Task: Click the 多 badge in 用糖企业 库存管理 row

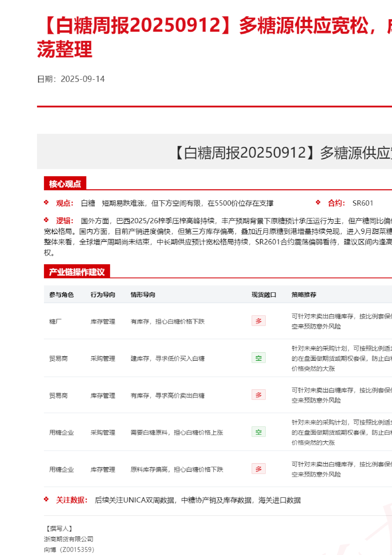Action: 258,469
